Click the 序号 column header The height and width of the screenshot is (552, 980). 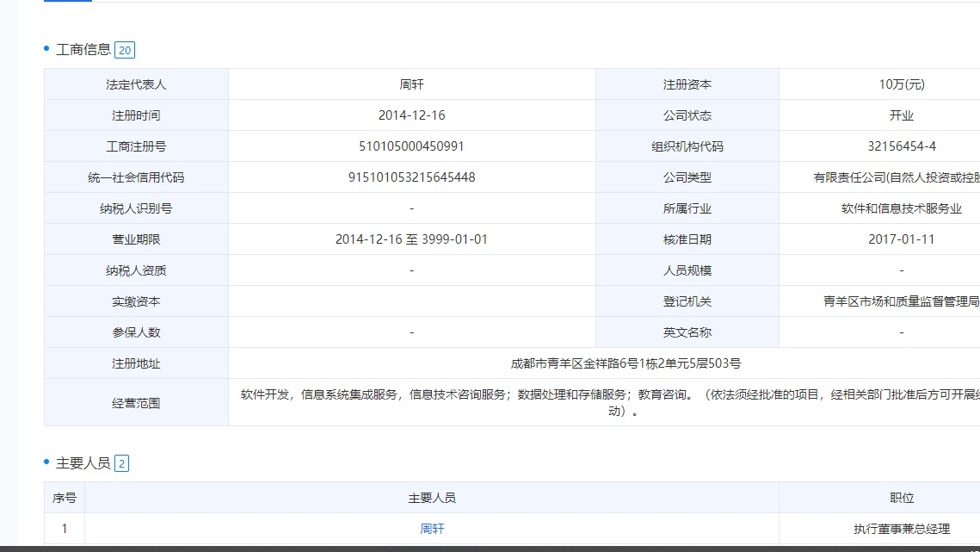(x=65, y=498)
